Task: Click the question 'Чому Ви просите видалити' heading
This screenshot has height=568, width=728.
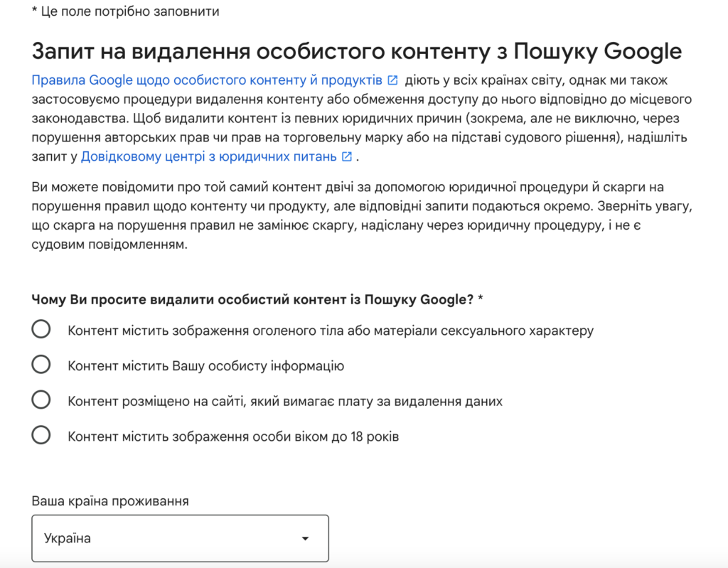Action: pyautogui.click(x=257, y=299)
